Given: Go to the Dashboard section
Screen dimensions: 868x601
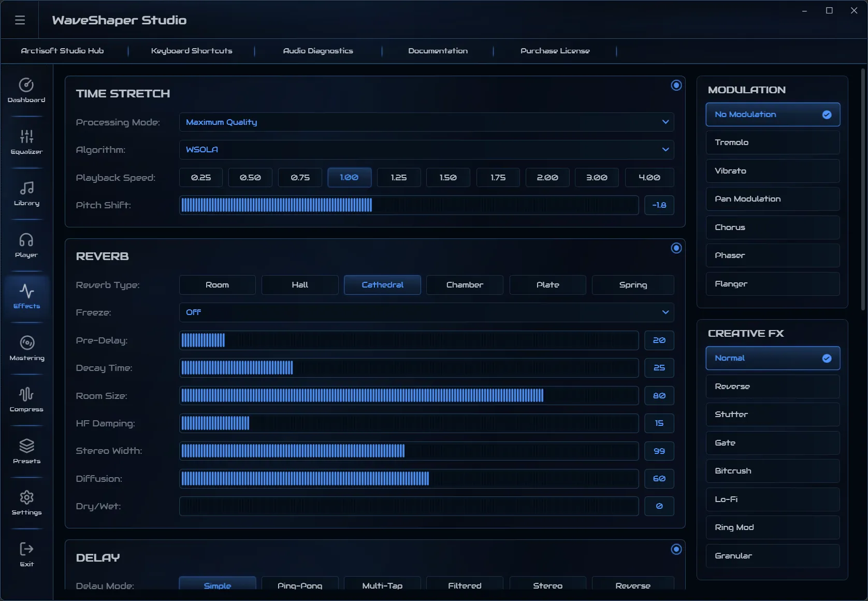Looking at the screenshot, I should point(26,90).
